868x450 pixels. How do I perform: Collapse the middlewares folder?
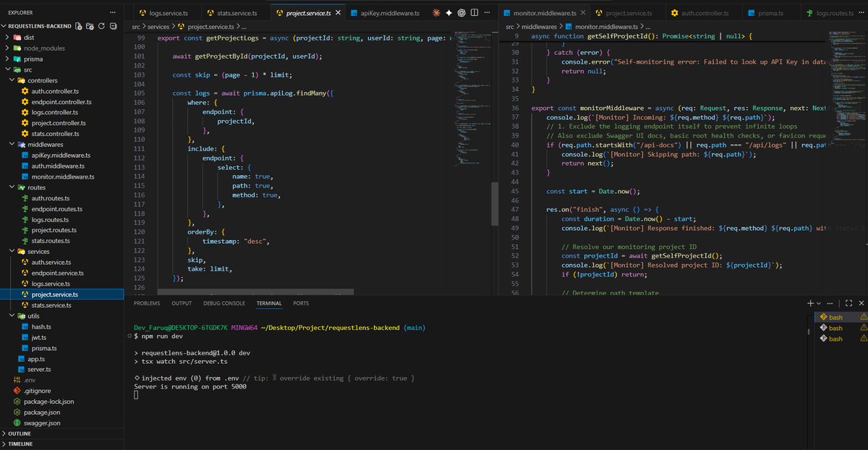click(x=12, y=145)
